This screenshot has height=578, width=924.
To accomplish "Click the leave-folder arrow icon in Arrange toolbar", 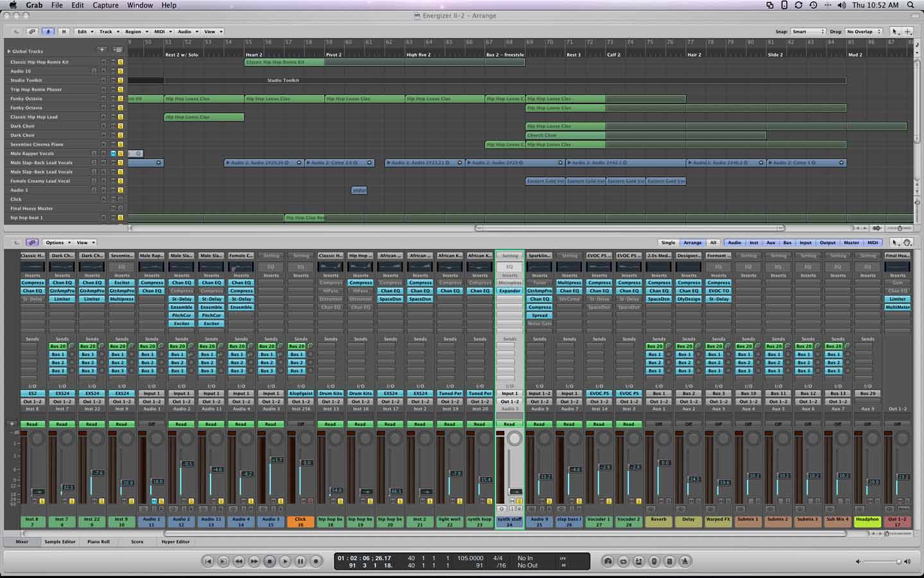I will click(15, 31).
